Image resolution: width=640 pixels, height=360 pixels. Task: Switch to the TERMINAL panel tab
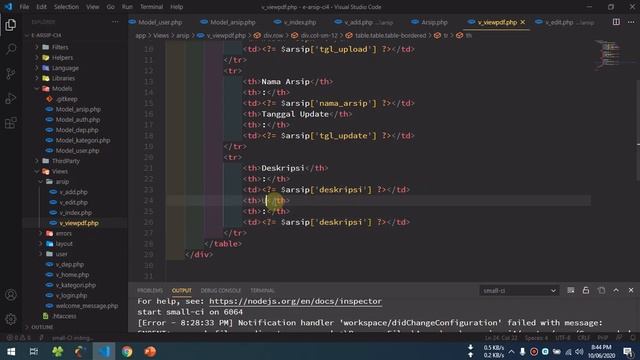coord(262,291)
